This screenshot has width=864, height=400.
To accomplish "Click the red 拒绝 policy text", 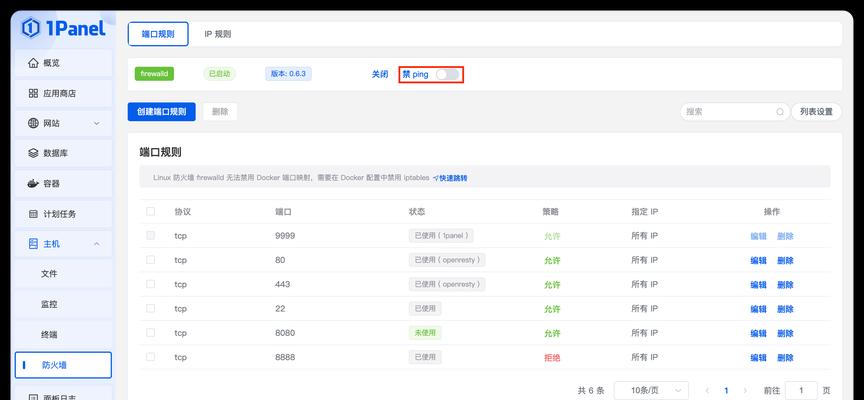I will pyautogui.click(x=552, y=358).
